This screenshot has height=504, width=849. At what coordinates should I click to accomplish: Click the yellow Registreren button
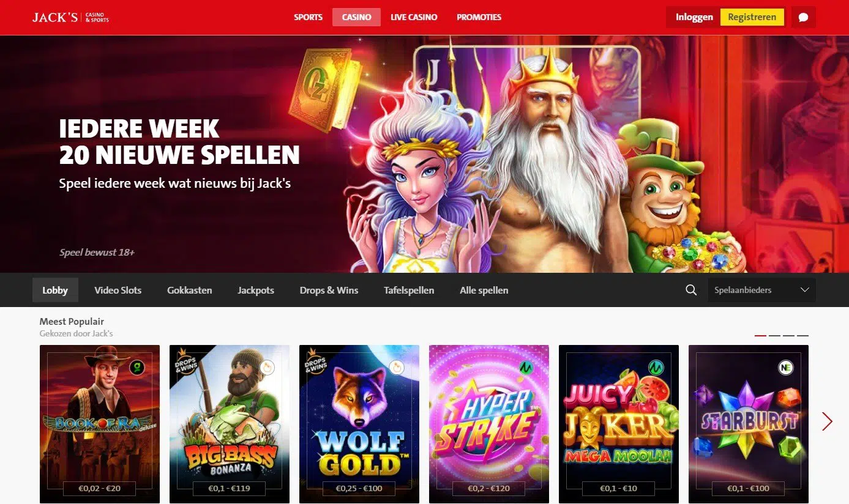click(752, 17)
